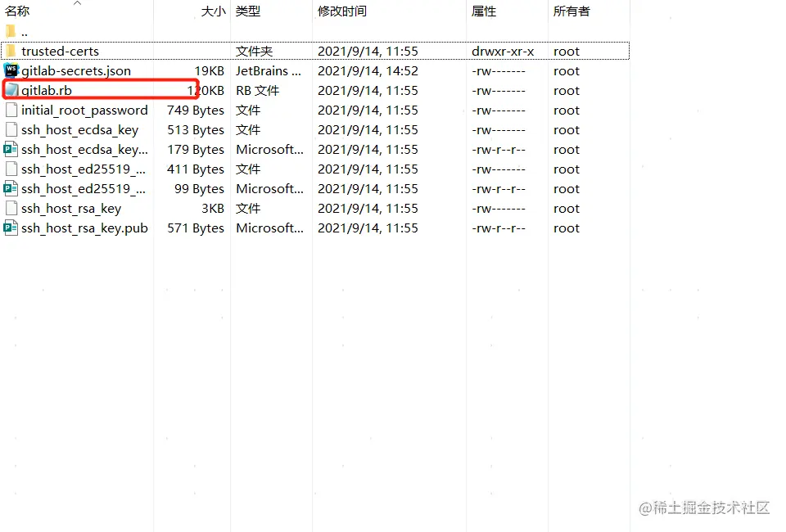Image resolution: width=786 pixels, height=532 pixels.
Task: Click the "2021/9/14, 14:52" modified time cell
Action: click(368, 71)
